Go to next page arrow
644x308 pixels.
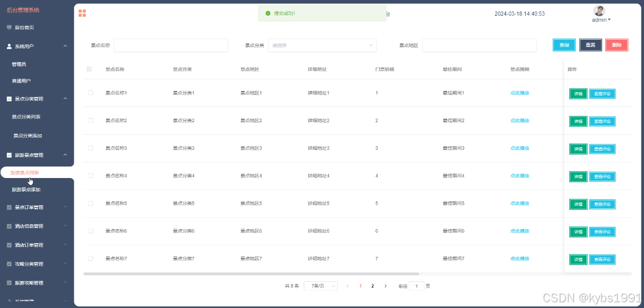(386, 286)
